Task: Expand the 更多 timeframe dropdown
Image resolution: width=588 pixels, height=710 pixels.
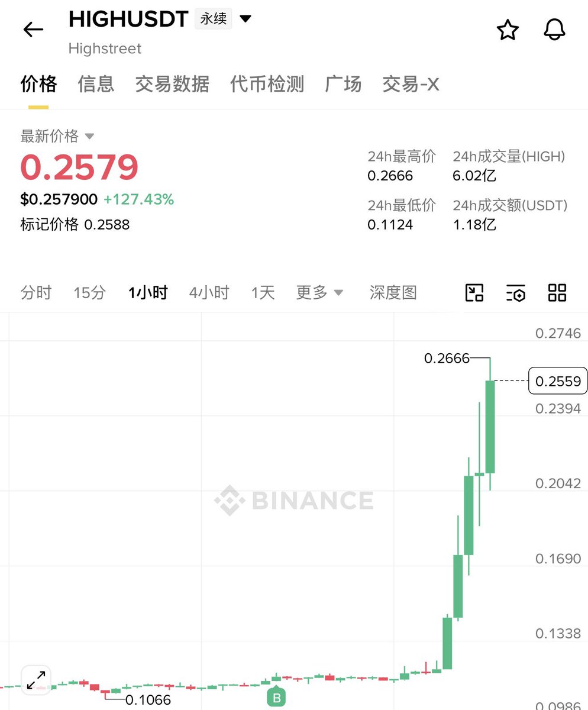Action: click(319, 292)
